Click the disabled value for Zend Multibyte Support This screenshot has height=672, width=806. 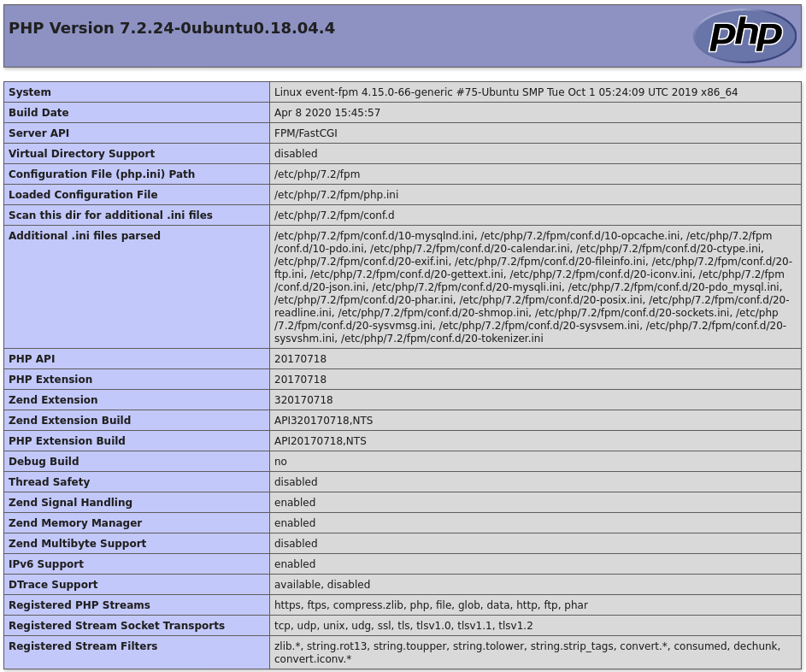pos(296,544)
